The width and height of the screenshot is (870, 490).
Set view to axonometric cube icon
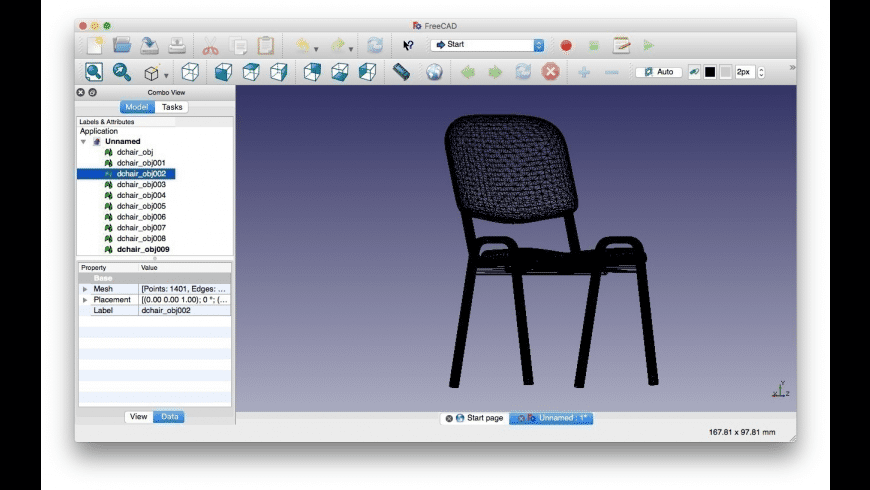click(x=190, y=72)
